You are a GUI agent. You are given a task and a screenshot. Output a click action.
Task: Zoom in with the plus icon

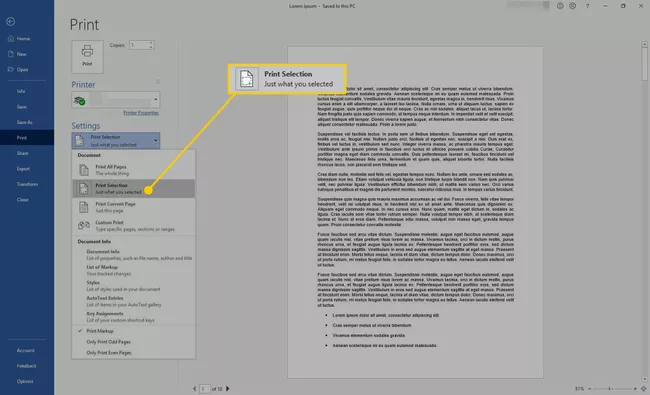tap(635, 389)
